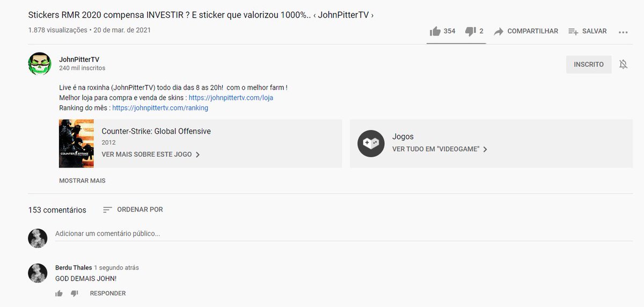
Task: Dislike Berdu Thales comment
Action: [75, 293]
